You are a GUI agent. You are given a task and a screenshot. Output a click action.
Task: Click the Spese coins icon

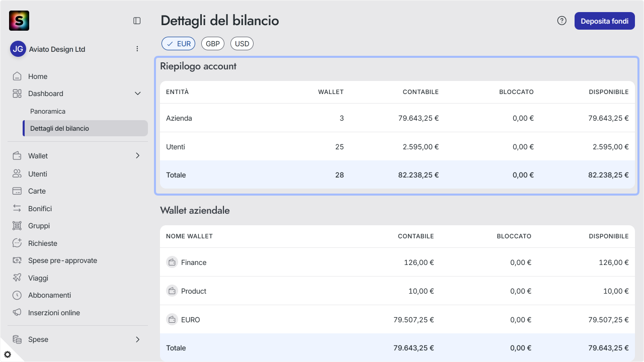[17, 339]
